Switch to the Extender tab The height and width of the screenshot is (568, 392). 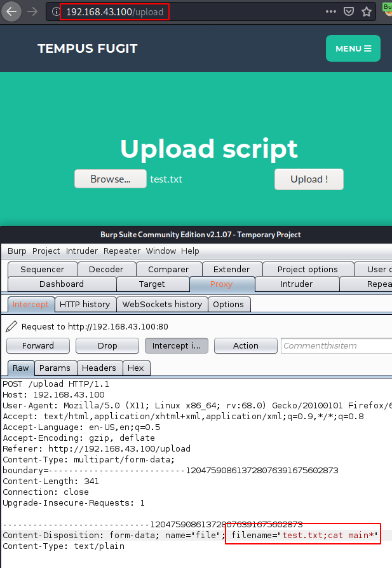[x=232, y=269]
